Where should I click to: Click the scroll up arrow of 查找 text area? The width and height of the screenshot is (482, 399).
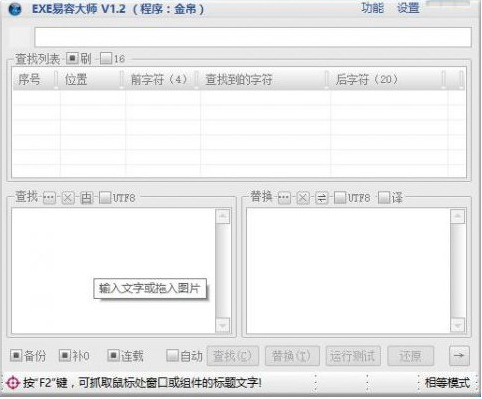(223, 216)
